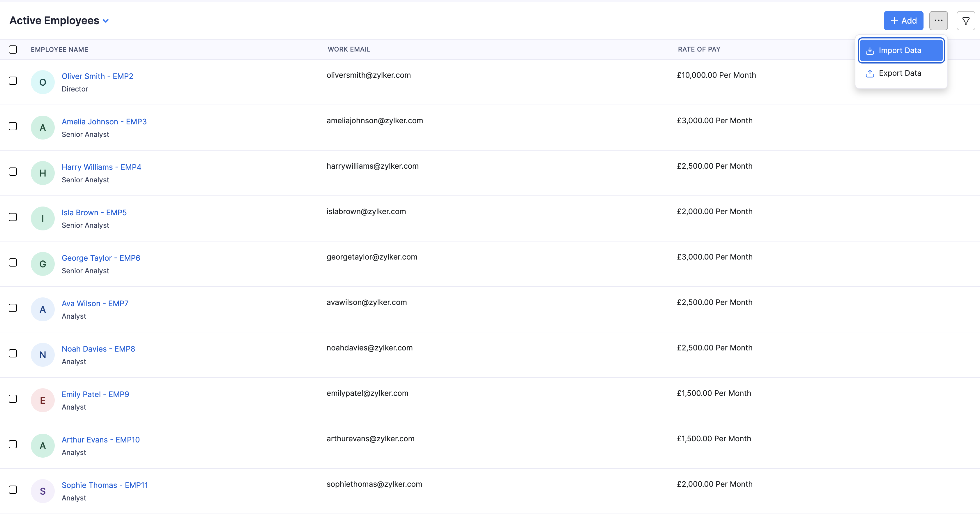Image resolution: width=980 pixels, height=515 pixels.
Task: Click email noahdavies@zylker.com
Action: click(369, 348)
